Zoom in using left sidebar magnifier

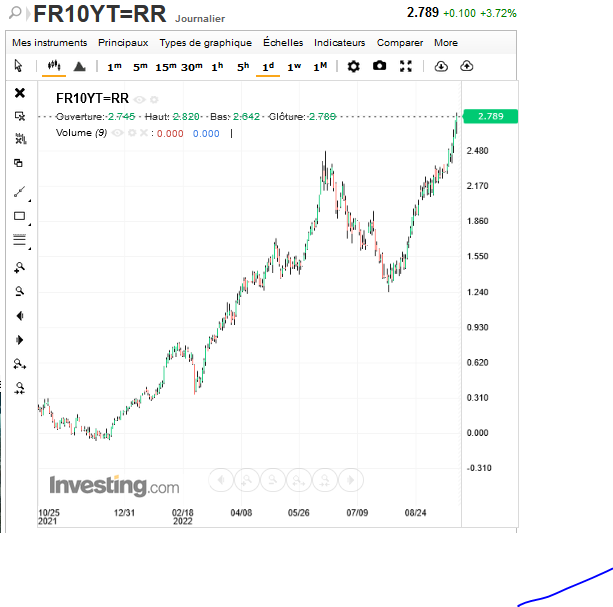point(20,267)
